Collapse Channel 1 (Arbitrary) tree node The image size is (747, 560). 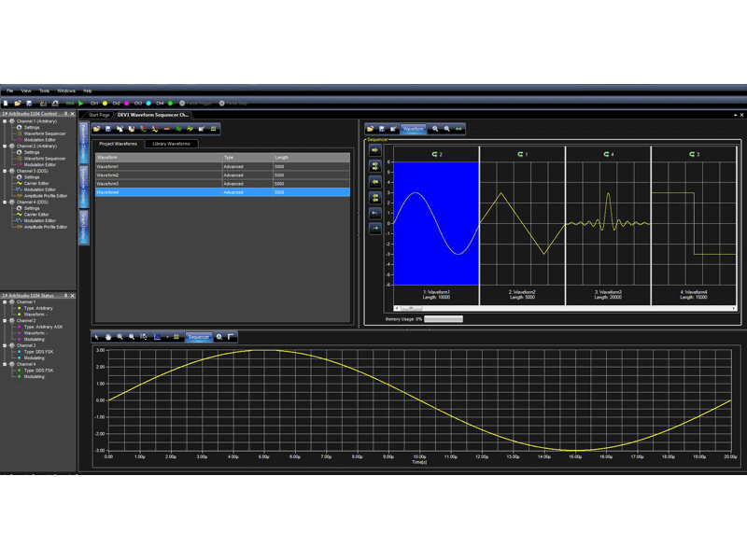6,120
